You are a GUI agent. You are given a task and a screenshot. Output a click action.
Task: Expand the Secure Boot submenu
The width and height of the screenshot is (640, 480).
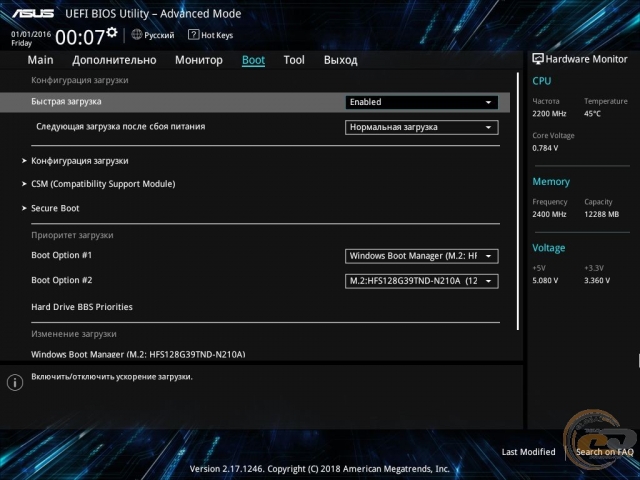[55, 208]
